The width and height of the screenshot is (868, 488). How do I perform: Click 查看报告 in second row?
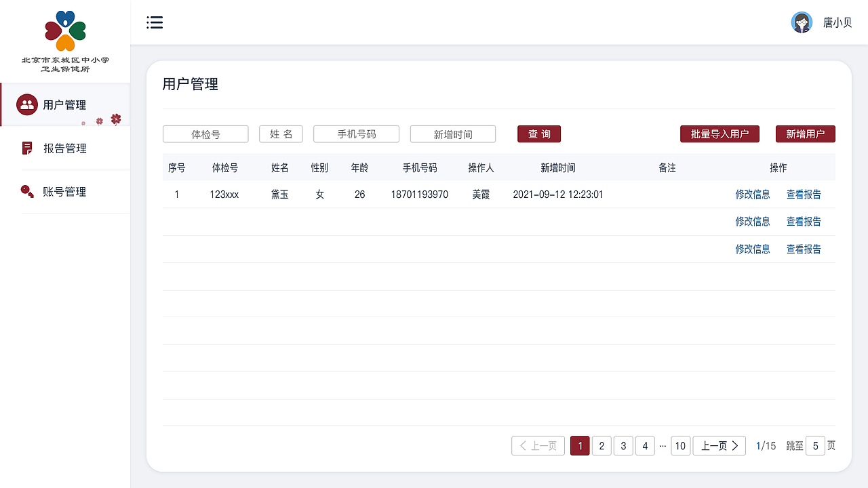[804, 222]
